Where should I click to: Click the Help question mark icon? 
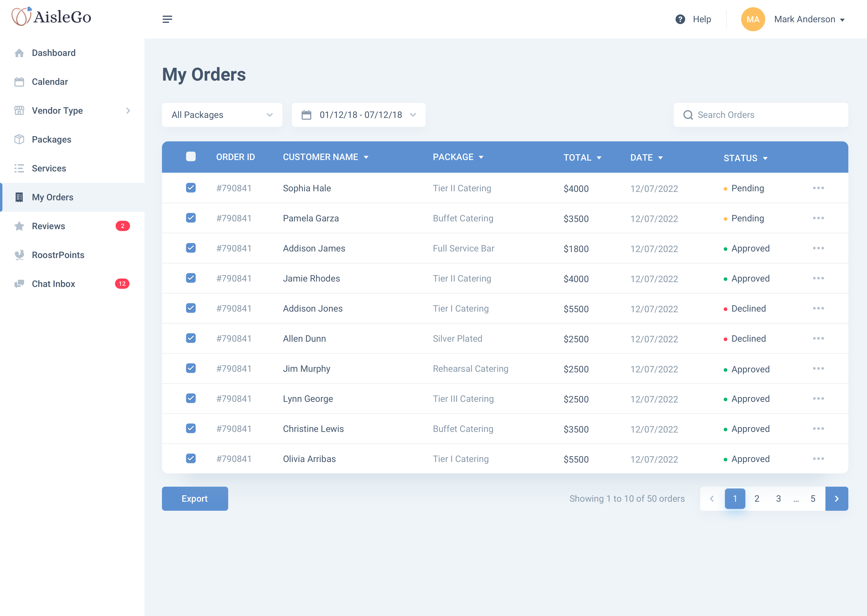point(680,19)
